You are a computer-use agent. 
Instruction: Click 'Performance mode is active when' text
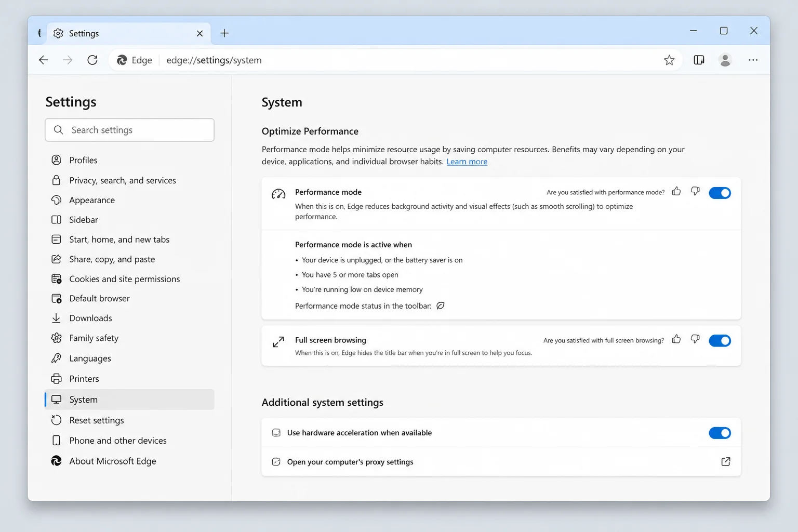(353, 245)
